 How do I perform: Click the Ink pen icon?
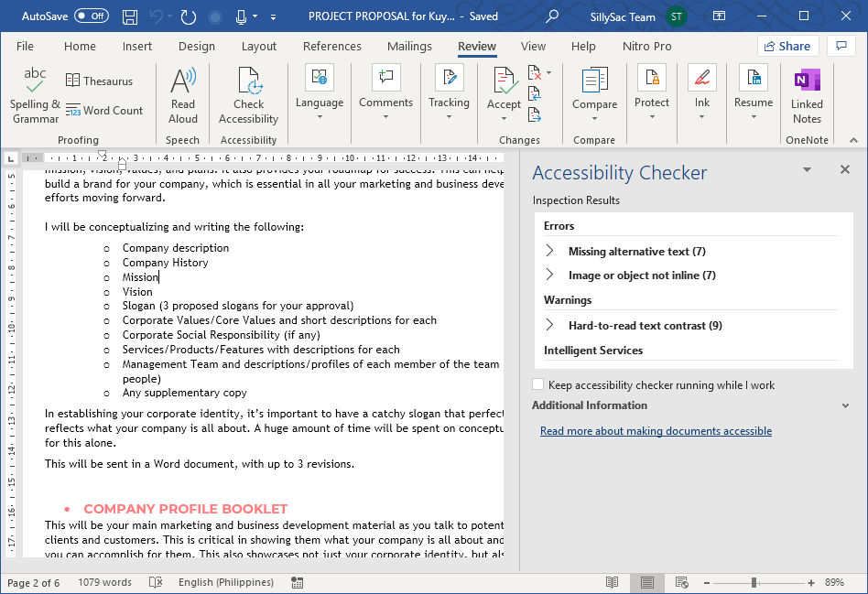(x=702, y=80)
